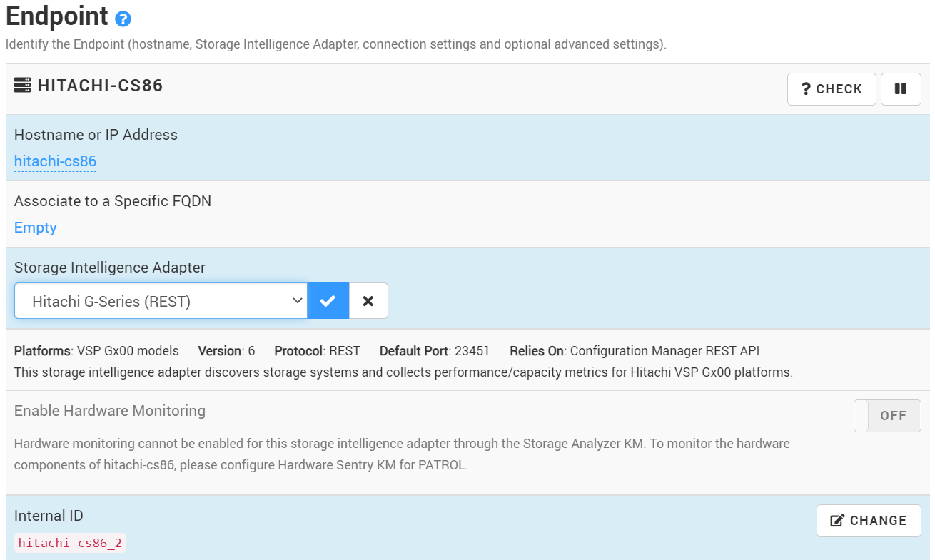Open the adapter dropdown chevron arrow
This screenshot has height=560, width=935.
[x=299, y=300]
